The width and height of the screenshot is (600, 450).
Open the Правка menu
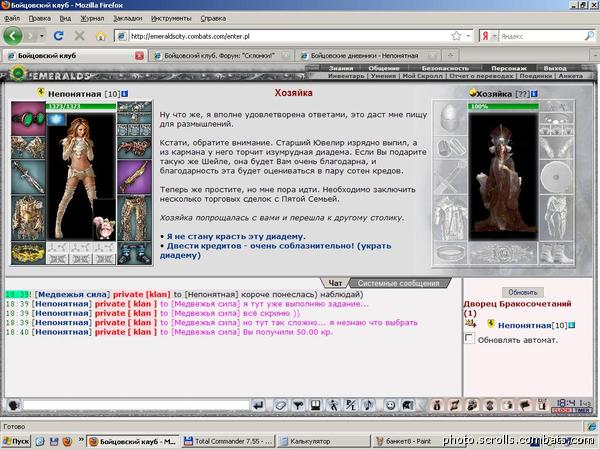click(x=39, y=18)
